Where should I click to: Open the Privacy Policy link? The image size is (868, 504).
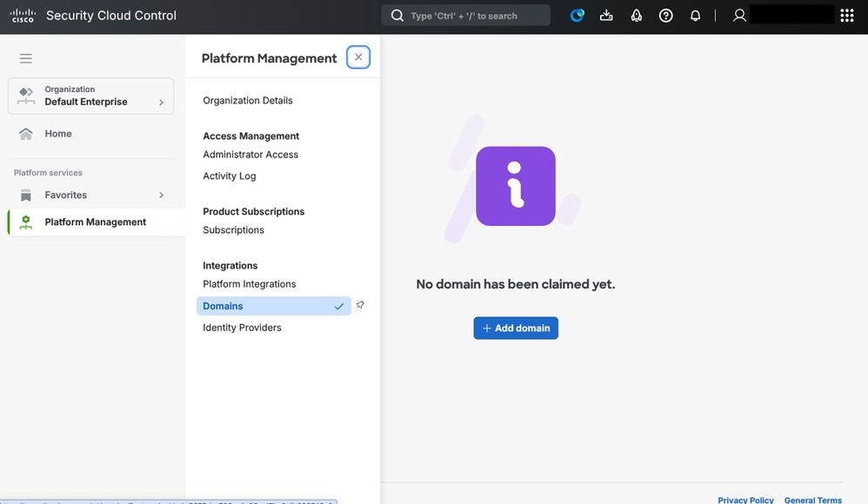click(x=744, y=500)
